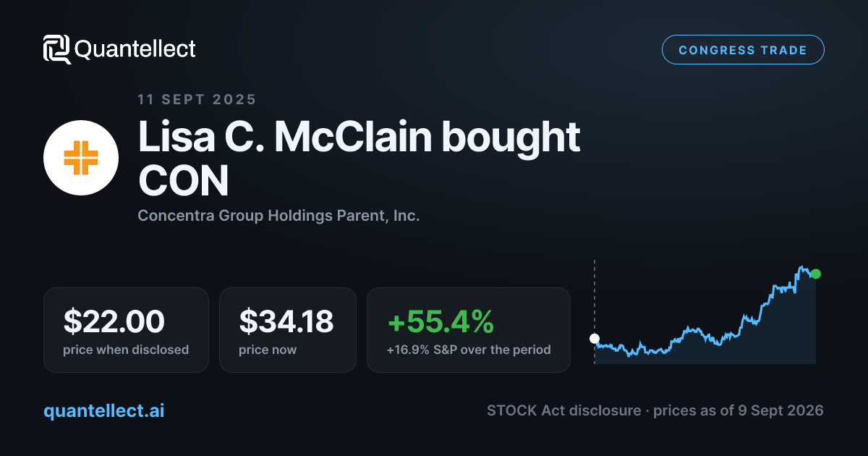Screen dimensions: 868x456
Task: Click the +16.9% S&P comparison text
Action: click(469, 350)
